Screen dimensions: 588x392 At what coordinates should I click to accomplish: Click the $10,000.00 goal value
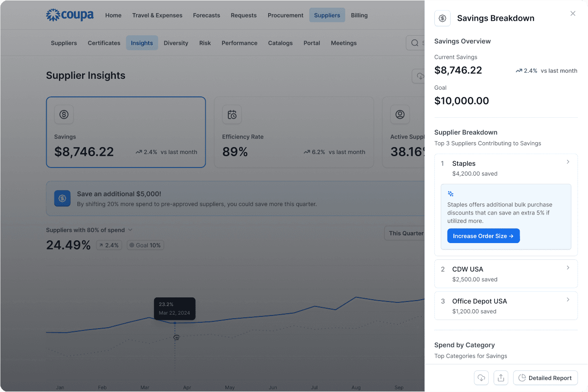tap(462, 100)
